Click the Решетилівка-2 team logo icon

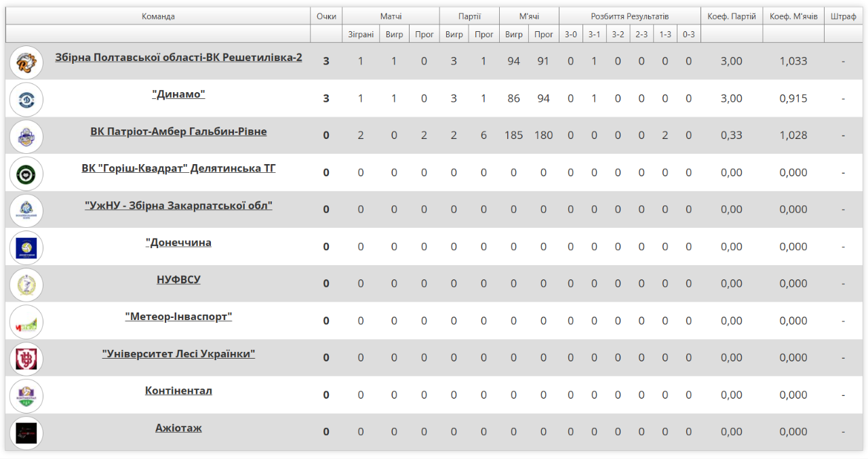26,62
